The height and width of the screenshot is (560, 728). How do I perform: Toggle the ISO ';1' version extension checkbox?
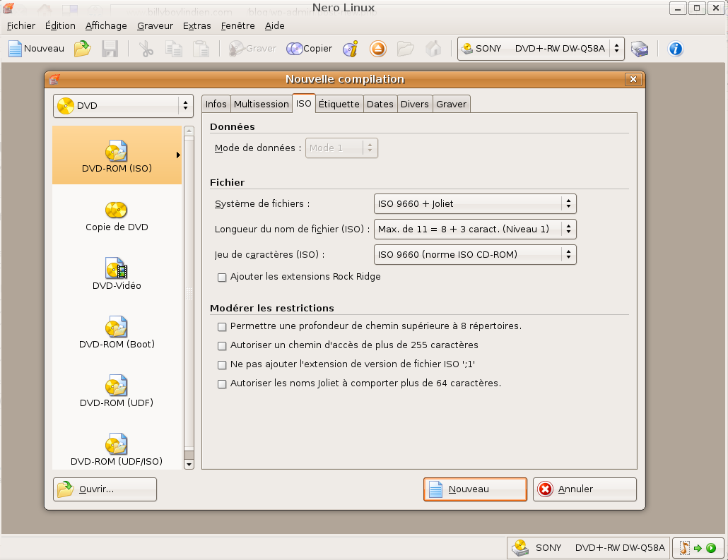pyautogui.click(x=222, y=364)
